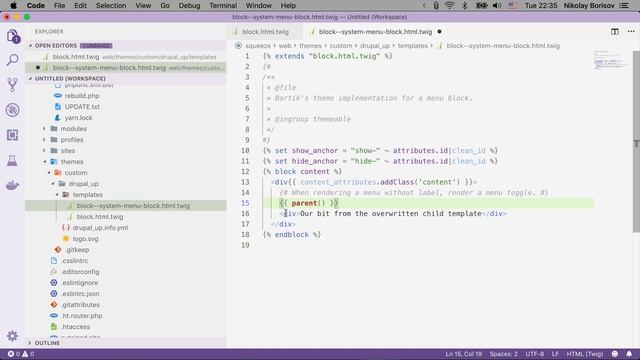
Task: Click the code minimap preview
Action: click(x=611, y=60)
